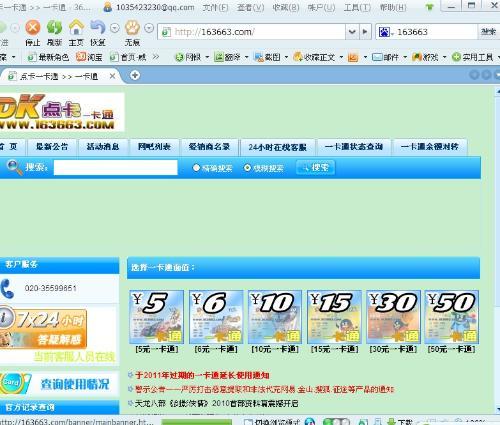Open new tab with plus icon
The height and width of the screenshot is (425, 500).
pyautogui.click(x=135, y=75)
